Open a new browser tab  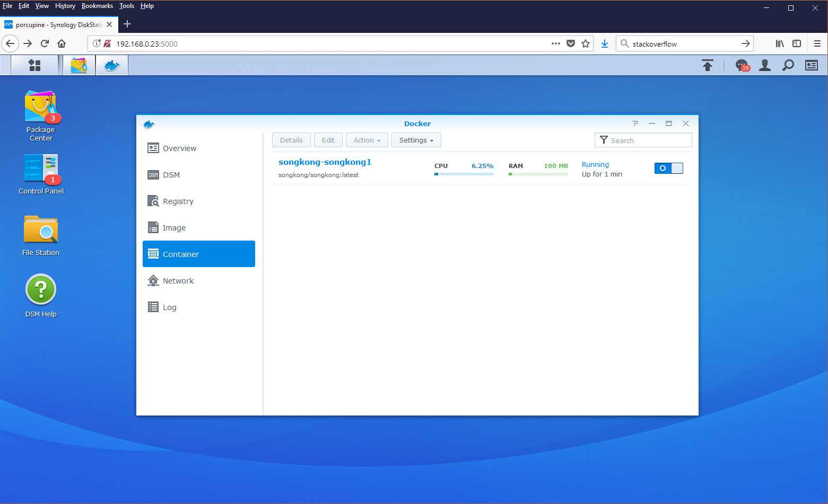click(x=127, y=24)
